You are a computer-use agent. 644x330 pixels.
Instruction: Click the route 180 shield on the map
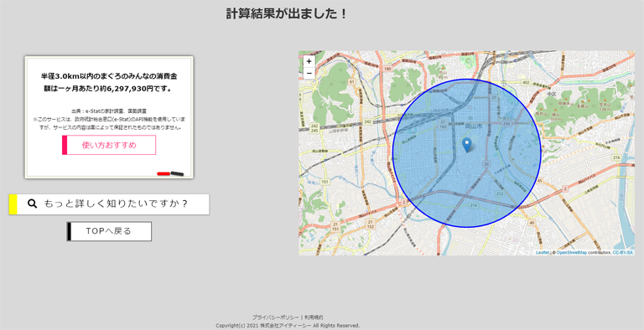387,69
